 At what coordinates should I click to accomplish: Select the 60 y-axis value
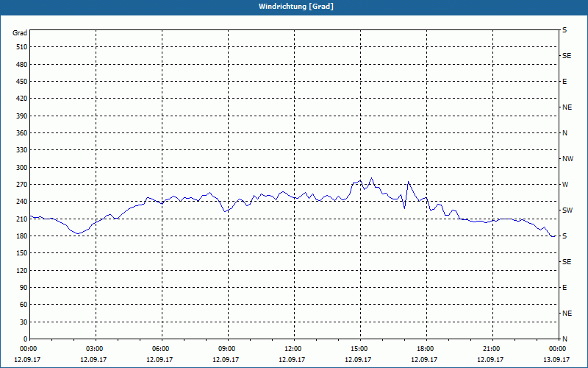pyautogui.click(x=24, y=305)
